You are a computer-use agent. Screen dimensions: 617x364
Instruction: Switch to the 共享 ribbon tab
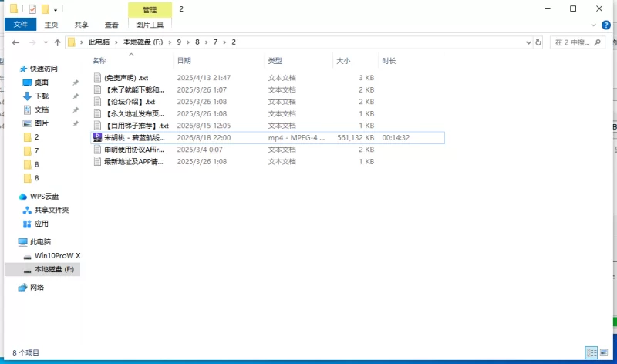click(x=82, y=25)
